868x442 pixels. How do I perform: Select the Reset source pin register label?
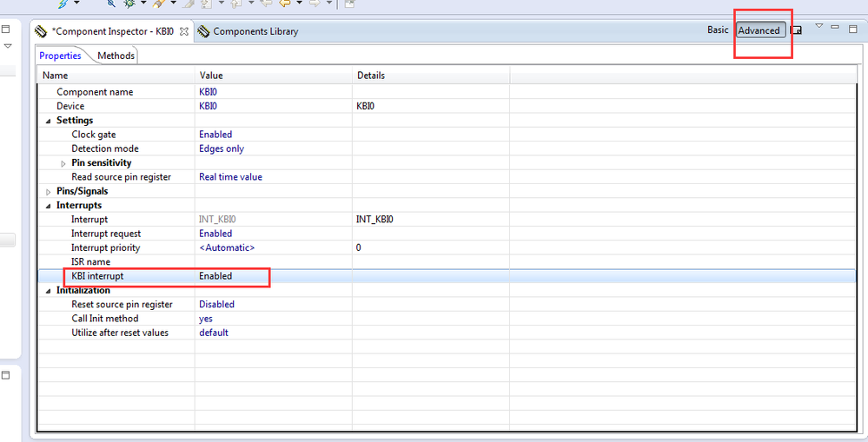coord(122,304)
